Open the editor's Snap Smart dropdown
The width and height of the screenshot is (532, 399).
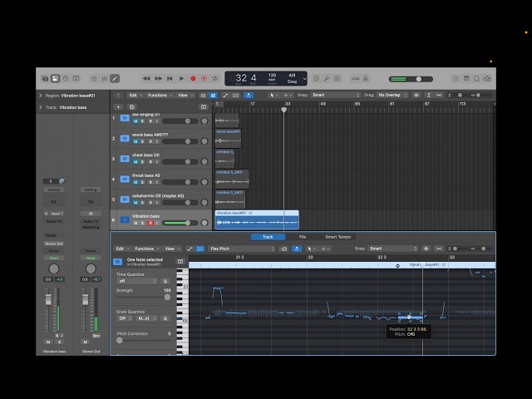pos(392,249)
